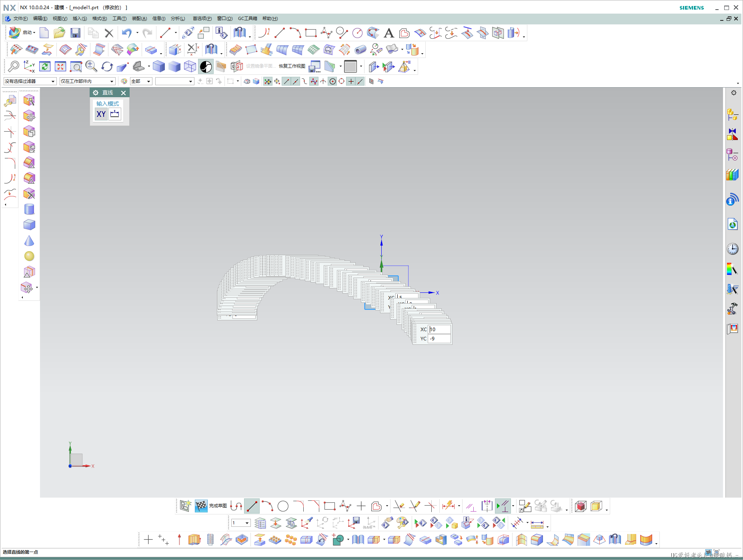743x560 pixels.
Task: Create a new file with the blank document icon
Action: (x=44, y=33)
